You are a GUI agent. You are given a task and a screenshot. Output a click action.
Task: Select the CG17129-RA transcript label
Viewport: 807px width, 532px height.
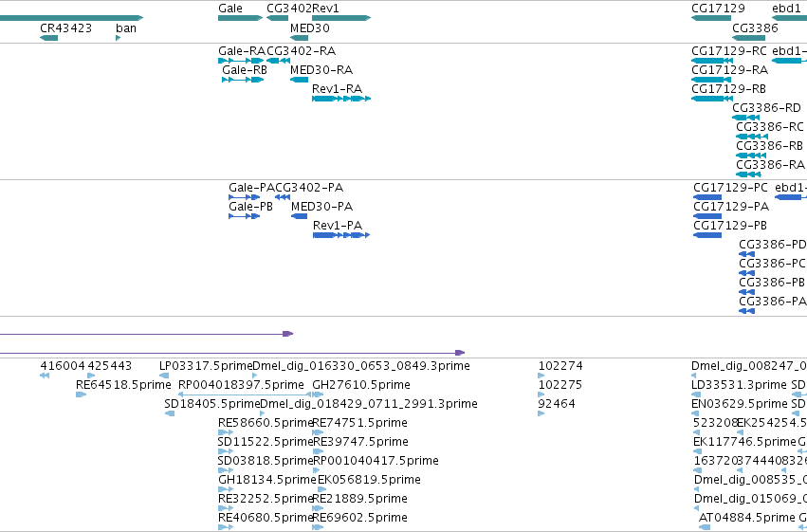(x=730, y=70)
